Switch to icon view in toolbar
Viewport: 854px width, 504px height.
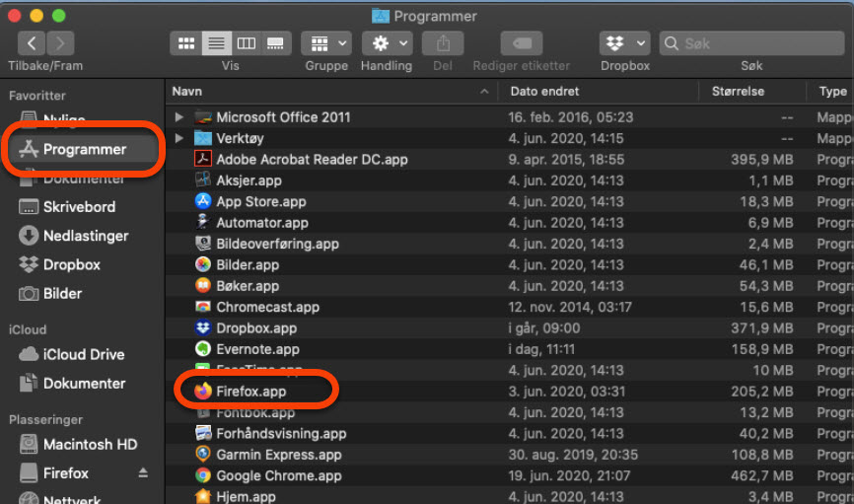tap(184, 43)
